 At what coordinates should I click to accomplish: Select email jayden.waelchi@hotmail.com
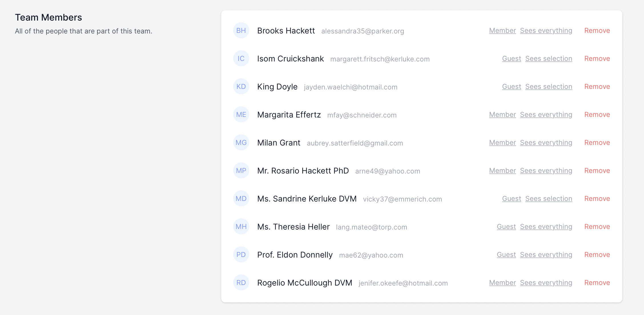[x=351, y=87]
